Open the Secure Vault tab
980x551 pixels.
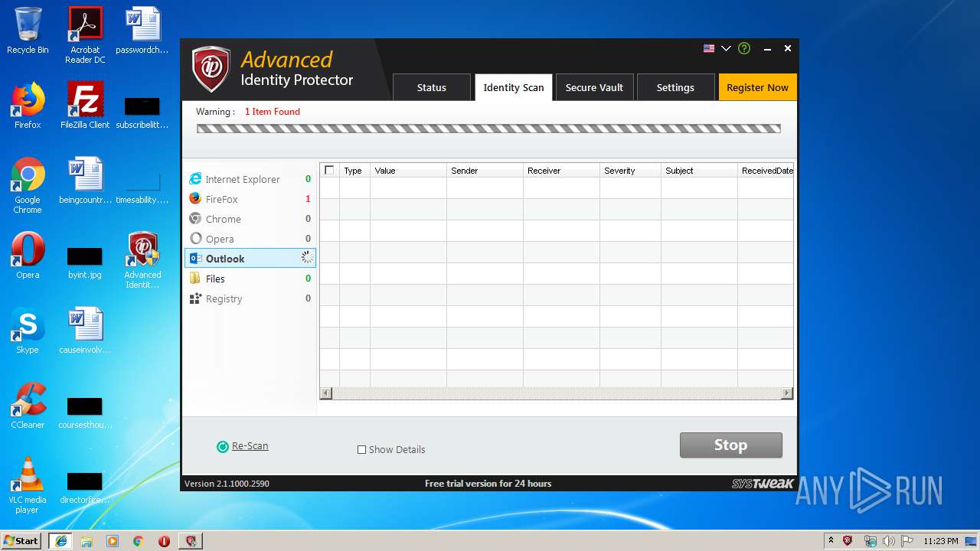(594, 87)
